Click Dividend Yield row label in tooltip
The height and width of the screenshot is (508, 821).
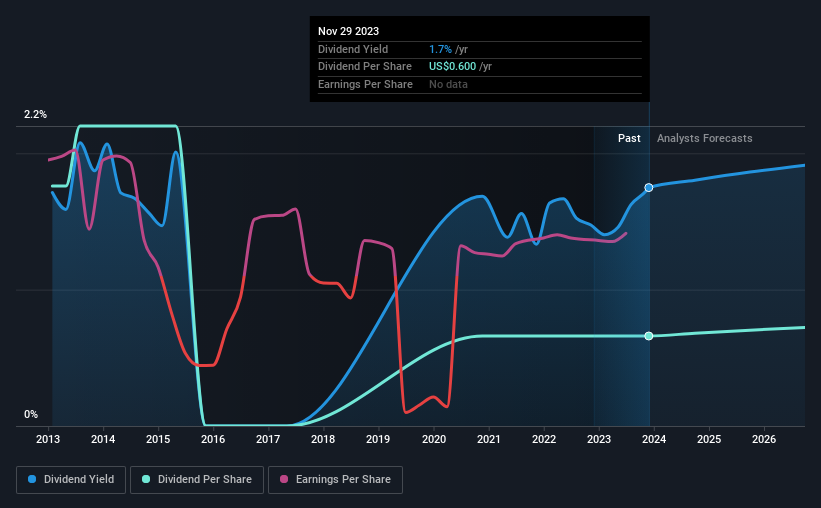(x=353, y=49)
